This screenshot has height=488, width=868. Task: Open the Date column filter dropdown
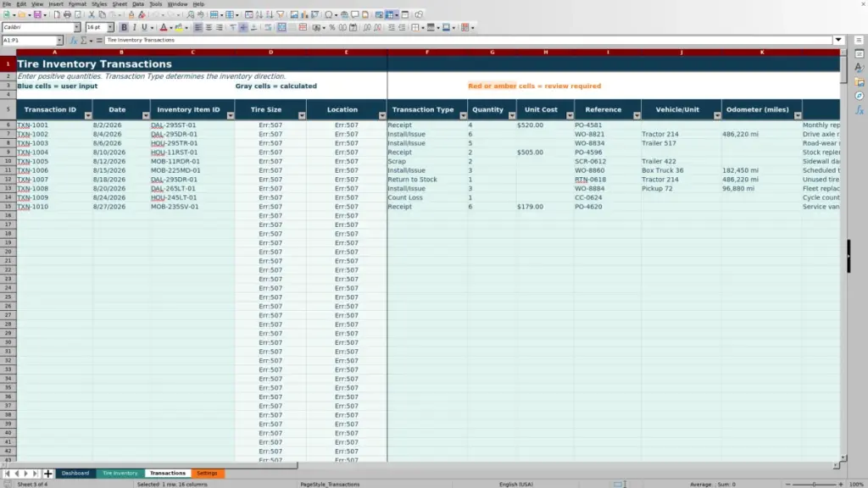coord(146,115)
